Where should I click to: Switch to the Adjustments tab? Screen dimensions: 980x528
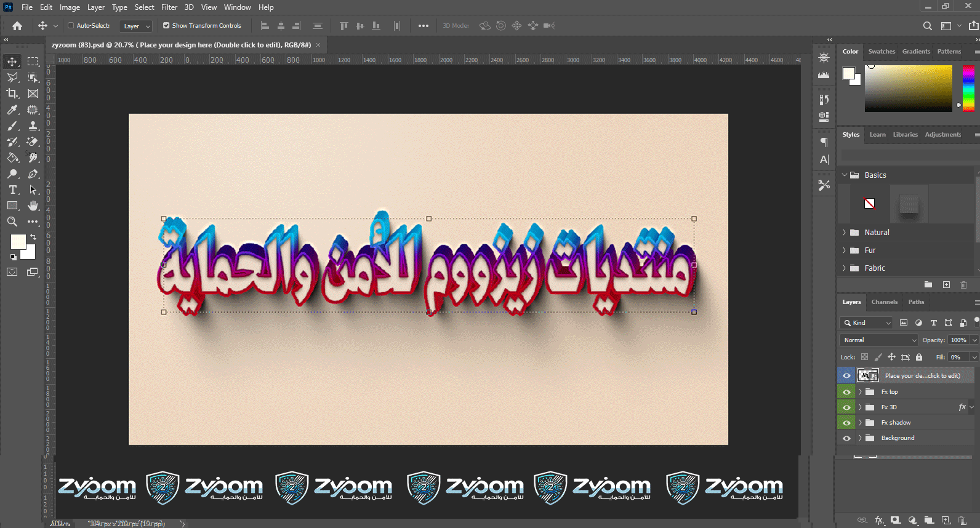click(x=942, y=135)
